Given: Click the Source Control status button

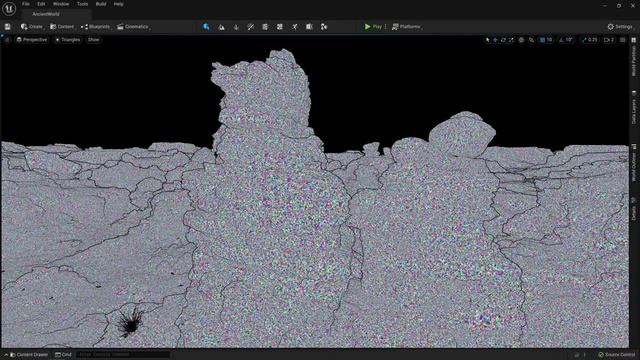Looking at the screenshot, I should coord(616,355).
